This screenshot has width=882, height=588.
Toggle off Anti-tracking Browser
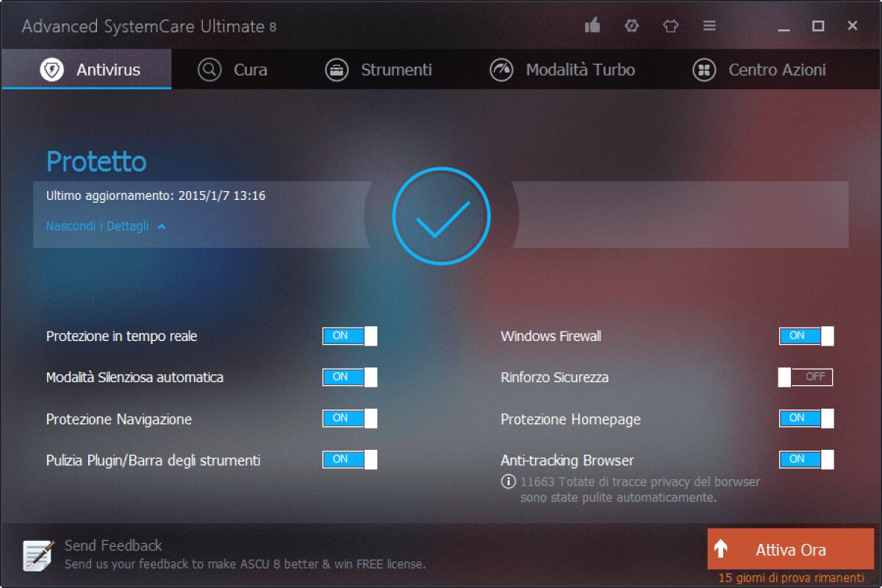pos(806,459)
